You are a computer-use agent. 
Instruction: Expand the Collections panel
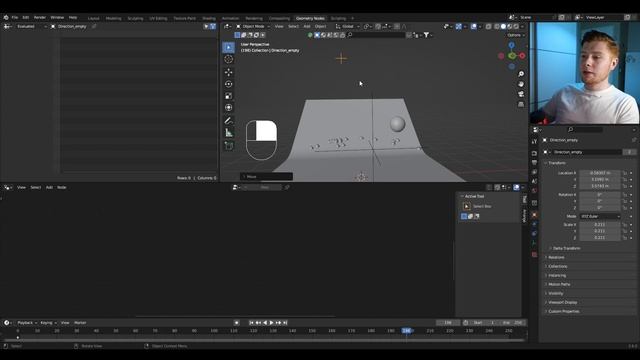558,267
